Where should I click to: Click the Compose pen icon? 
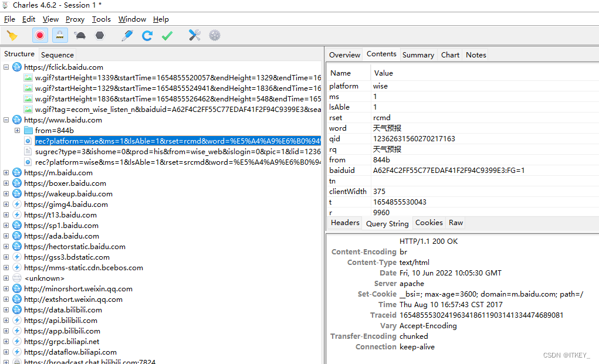[x=127, y=36]
